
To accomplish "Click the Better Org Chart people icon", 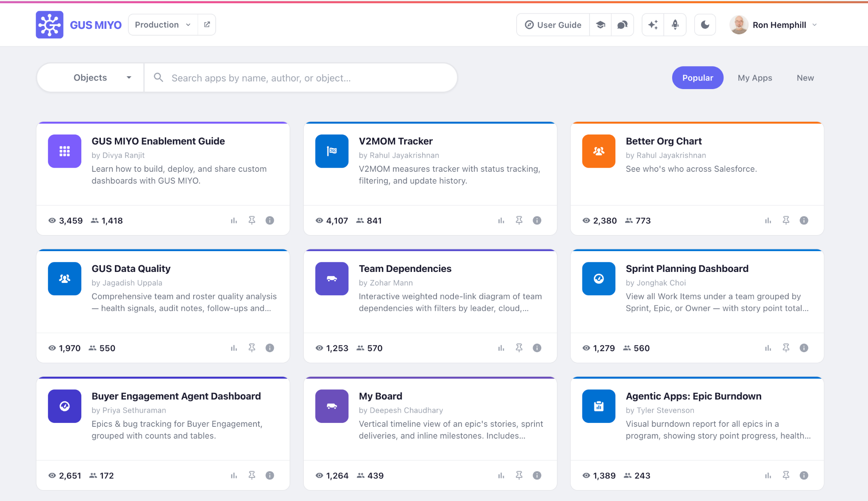I will pyautogui.click(x=599, y=151).
